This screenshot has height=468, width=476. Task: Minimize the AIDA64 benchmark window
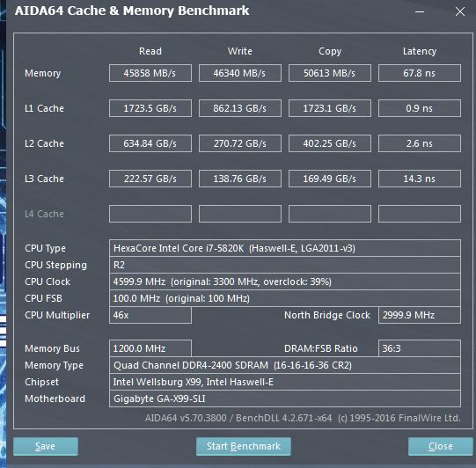420,11
